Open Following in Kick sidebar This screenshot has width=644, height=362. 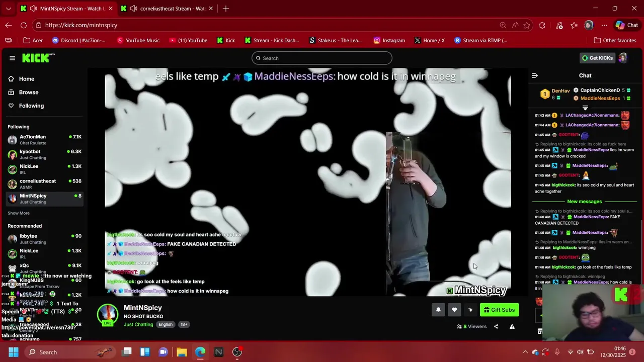[31, 106]
